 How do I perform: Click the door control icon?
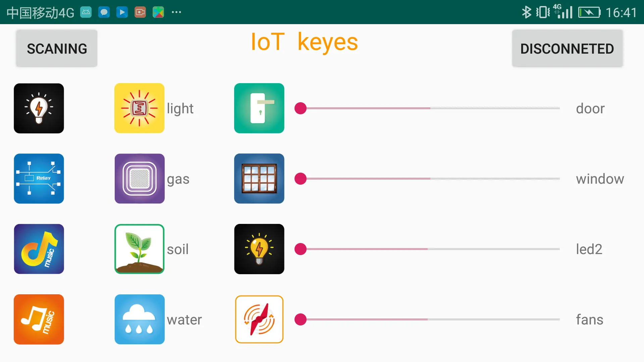point(259,108)
